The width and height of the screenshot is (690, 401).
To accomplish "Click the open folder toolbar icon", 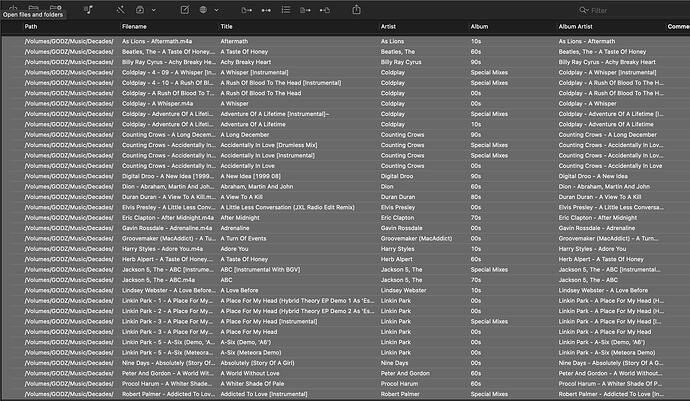I will [x=33, y=7].
